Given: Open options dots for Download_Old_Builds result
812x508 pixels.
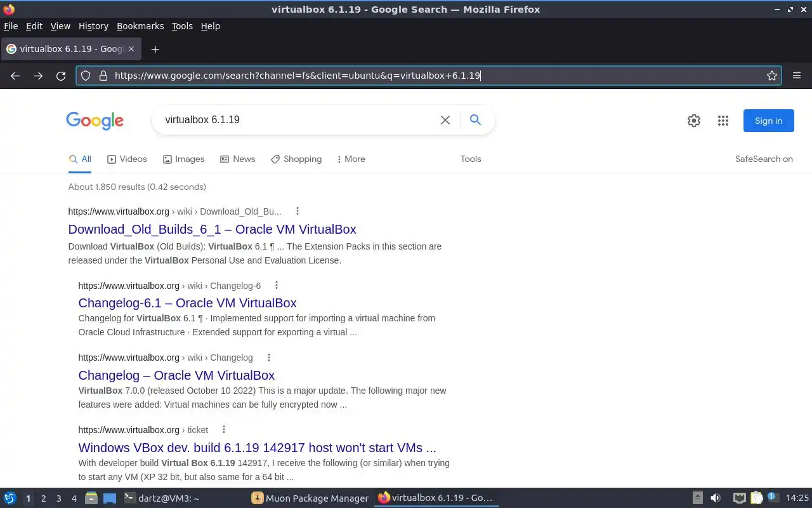Looking at the screenshot, I should (x=297, y=211).
